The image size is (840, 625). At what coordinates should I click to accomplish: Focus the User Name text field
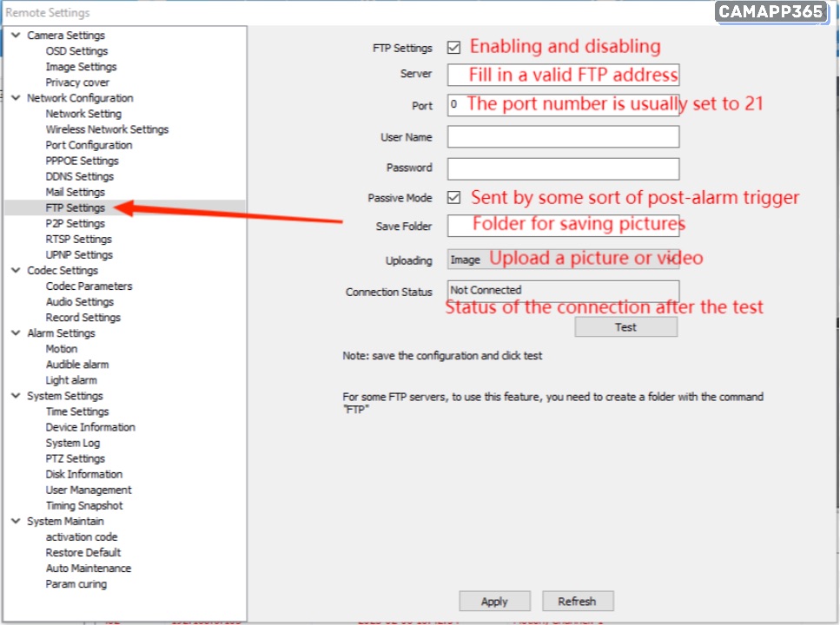point(563,137)
